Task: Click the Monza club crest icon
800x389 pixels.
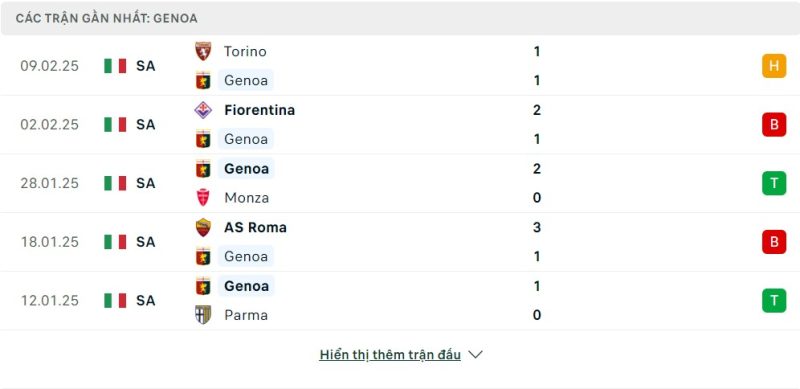Action: [x=203, y=198]
